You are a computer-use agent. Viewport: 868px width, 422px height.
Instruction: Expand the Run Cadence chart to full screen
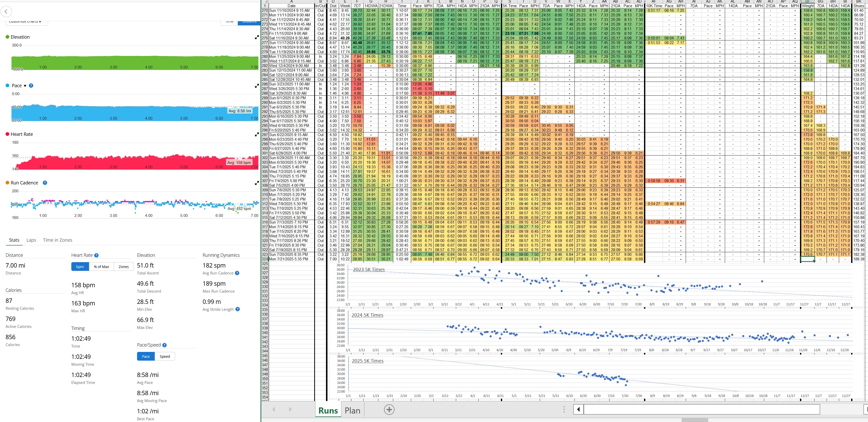tap(257, 183)
